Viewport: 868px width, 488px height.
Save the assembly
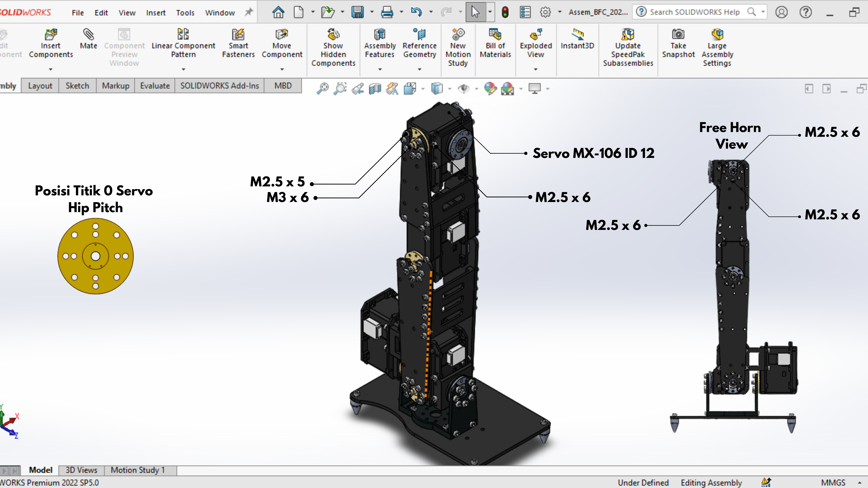(x=357, y=12)
